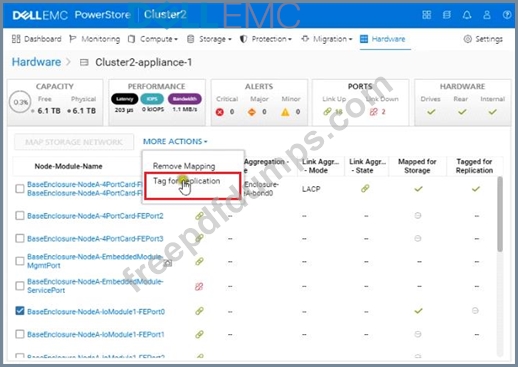Choose Tag for Replication from the menu
This screenshot has height=367, width=518.
point(186,181)
